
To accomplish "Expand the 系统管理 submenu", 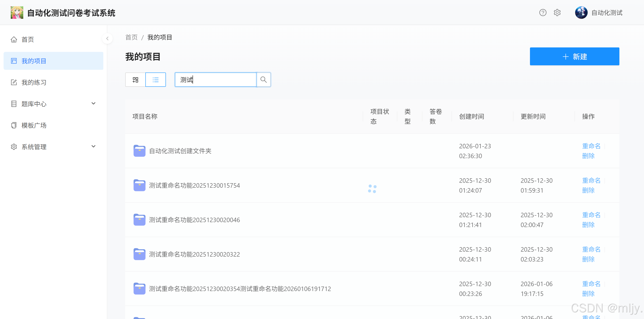I will 93,146.
